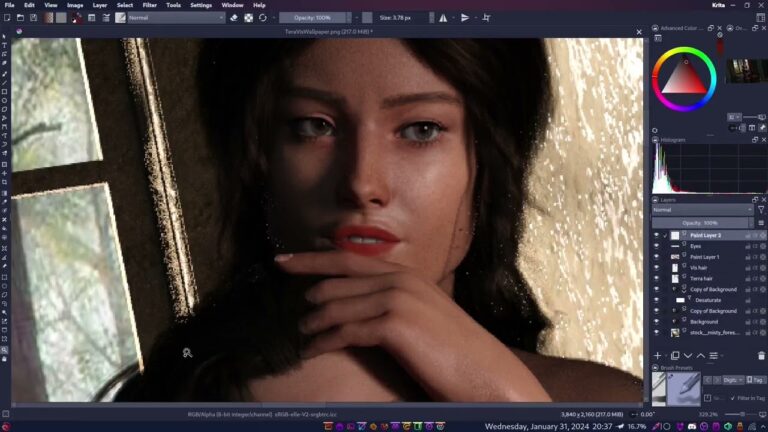Open the Window menu
768x432 pixels.
(232, 5)
